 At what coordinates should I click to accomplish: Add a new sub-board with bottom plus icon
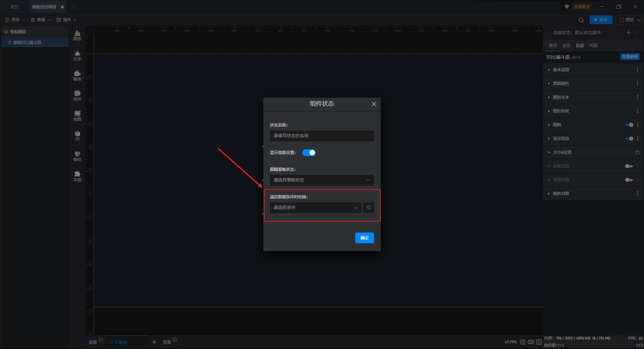point(154,342)
